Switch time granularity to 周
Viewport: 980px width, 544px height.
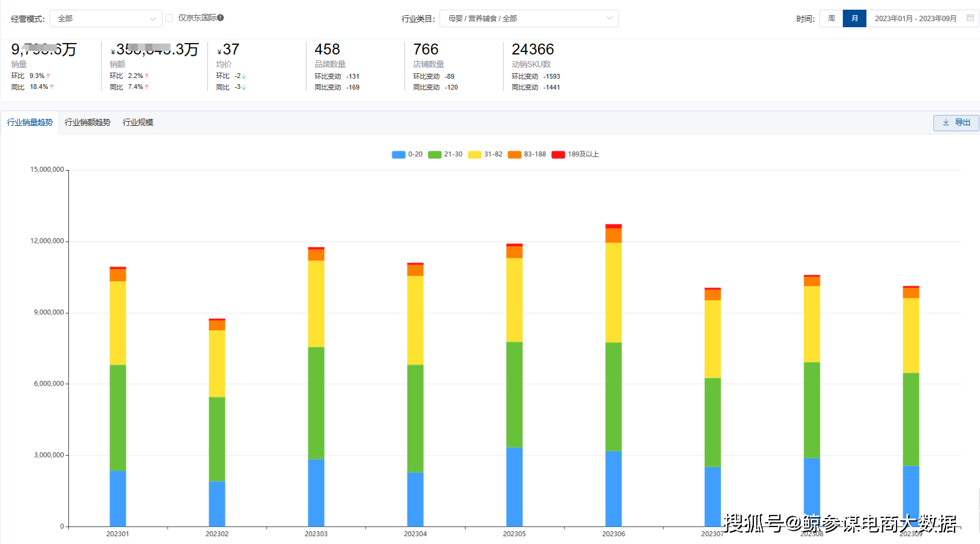(x=831, y=19)
